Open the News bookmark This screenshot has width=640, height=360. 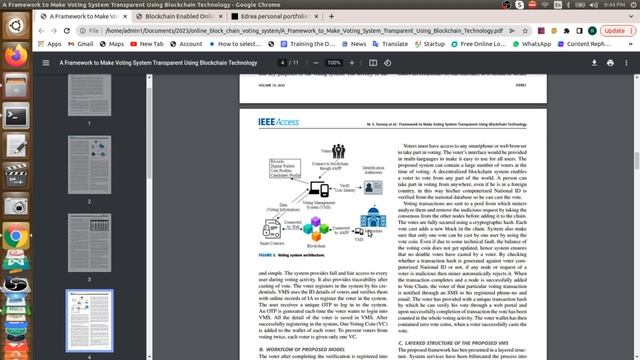[353, 44]
